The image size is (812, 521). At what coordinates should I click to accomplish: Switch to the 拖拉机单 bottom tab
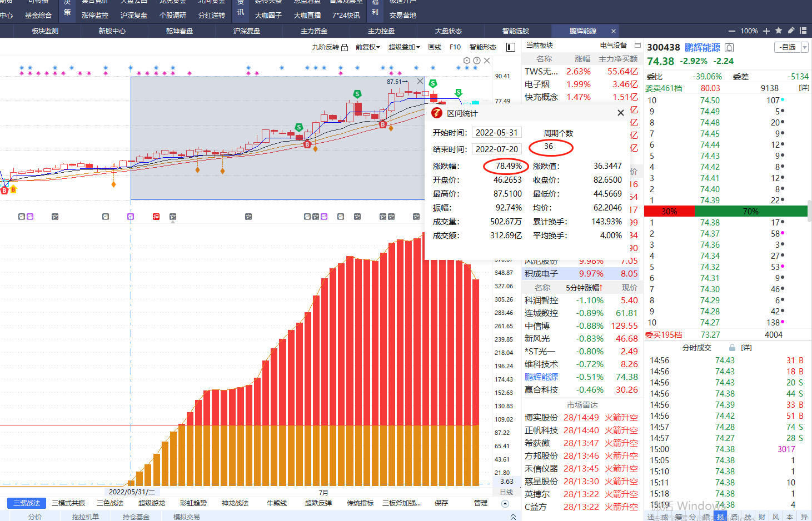86,517
